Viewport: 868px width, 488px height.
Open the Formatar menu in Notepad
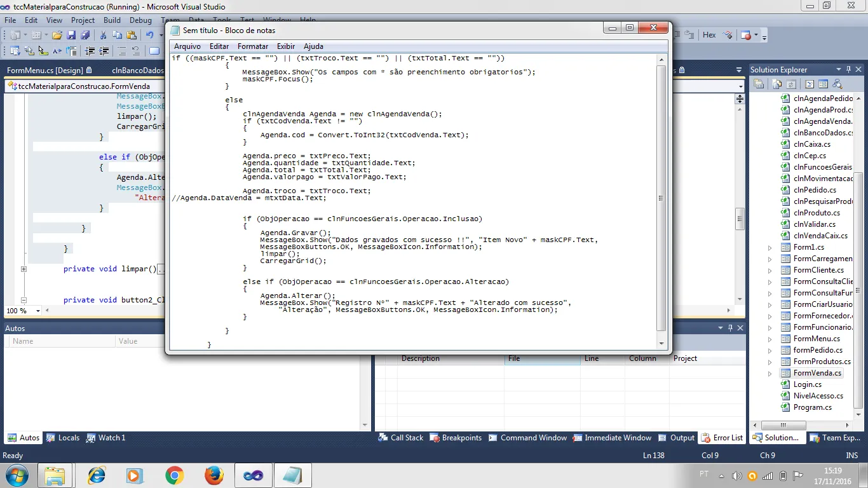tap(253, 46)
